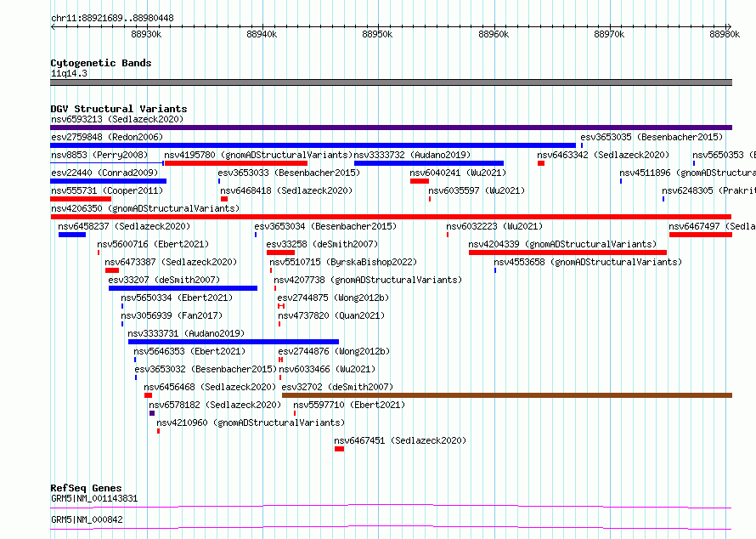
Task: Select the gray 11q14.3 cytogenetic band
Action: [x=391, y=82]
